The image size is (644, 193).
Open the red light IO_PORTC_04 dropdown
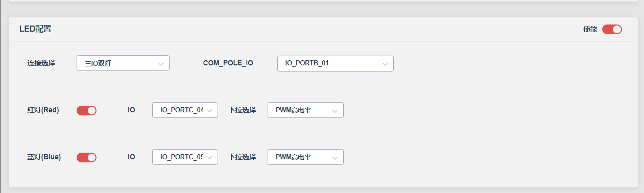tap(185, 110)
